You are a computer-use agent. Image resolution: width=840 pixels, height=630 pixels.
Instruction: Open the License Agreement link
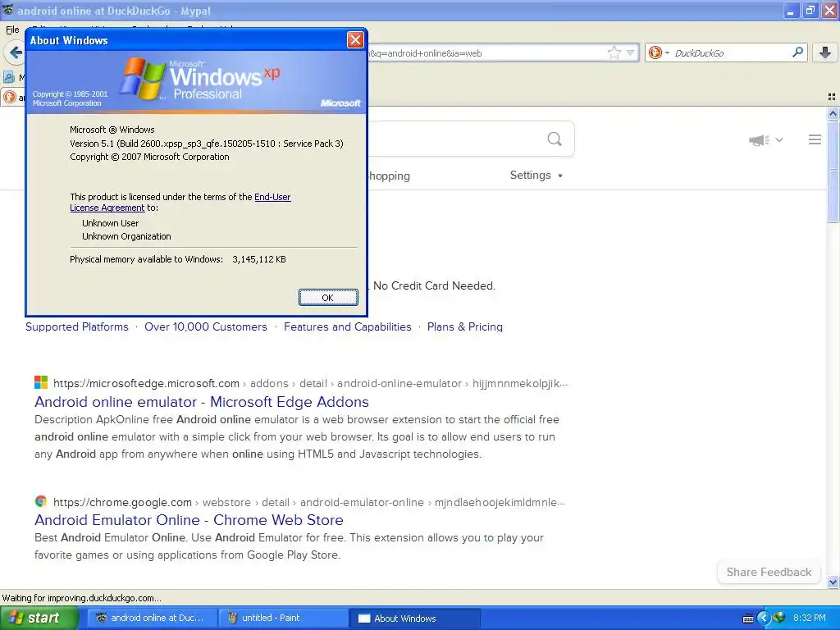(107, 208)
